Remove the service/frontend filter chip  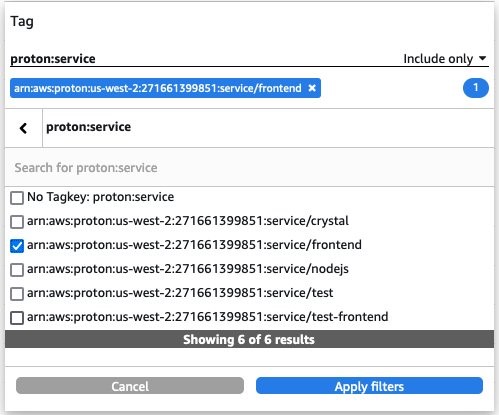pyautogui.click(x=312, y=88)
